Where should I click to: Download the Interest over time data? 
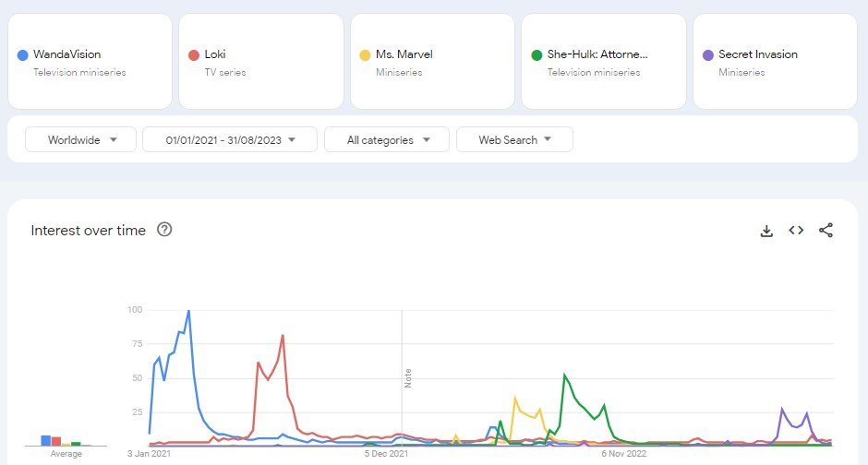tap(766, 231)
